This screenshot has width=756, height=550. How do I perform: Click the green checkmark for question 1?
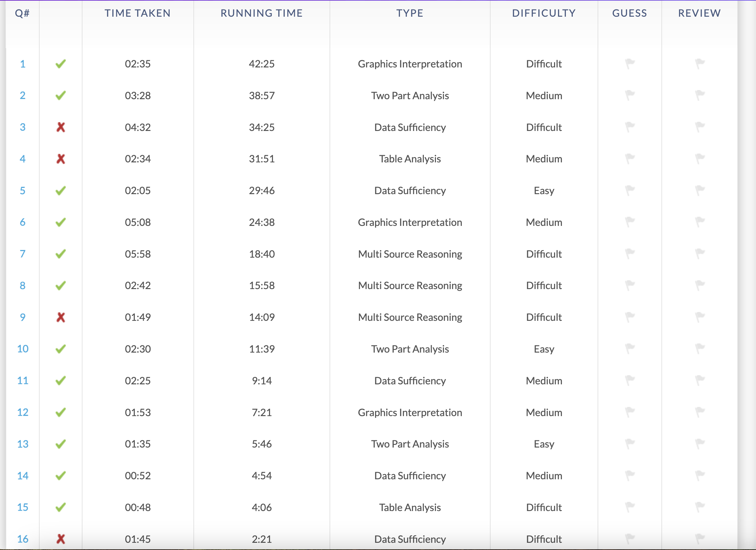point(61,64)
